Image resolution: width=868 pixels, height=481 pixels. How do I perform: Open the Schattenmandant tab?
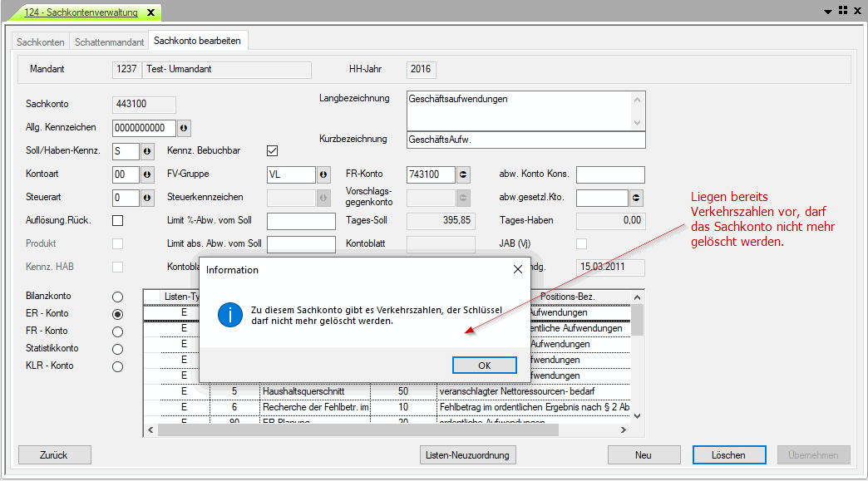109,42
